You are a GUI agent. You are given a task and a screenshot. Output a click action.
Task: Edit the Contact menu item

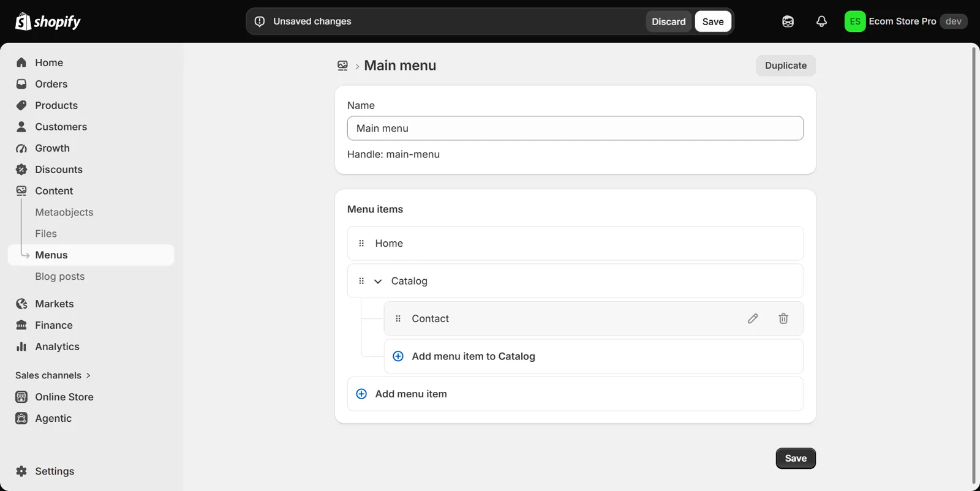coord(753,318)
